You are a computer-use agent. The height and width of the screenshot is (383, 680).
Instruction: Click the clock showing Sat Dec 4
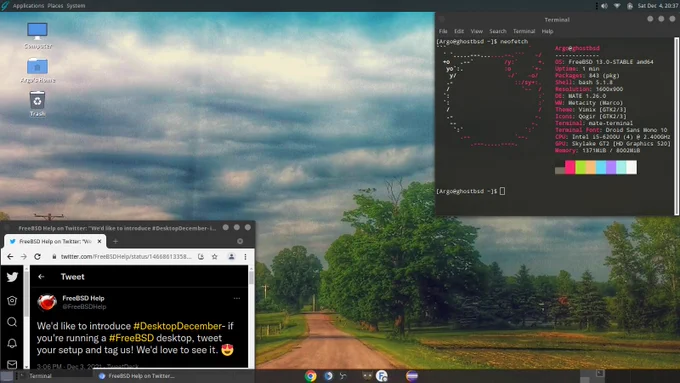(657, 6)
